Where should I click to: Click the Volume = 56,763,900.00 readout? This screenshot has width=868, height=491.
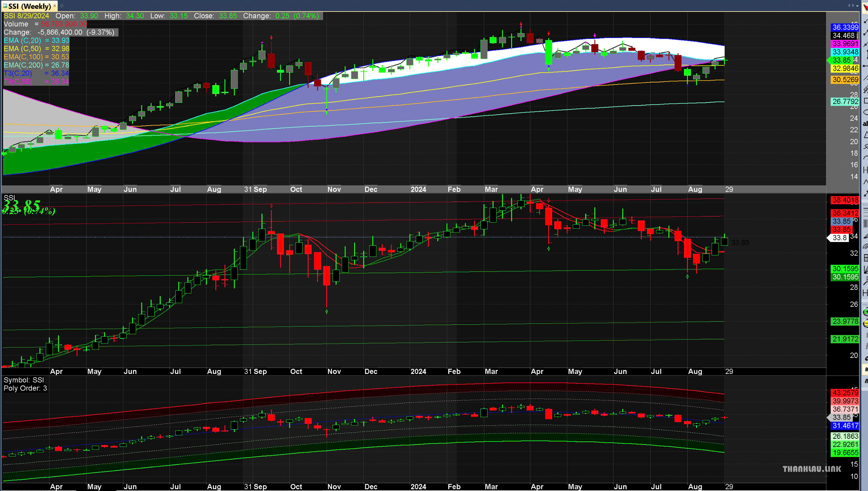tap(45, 24)
